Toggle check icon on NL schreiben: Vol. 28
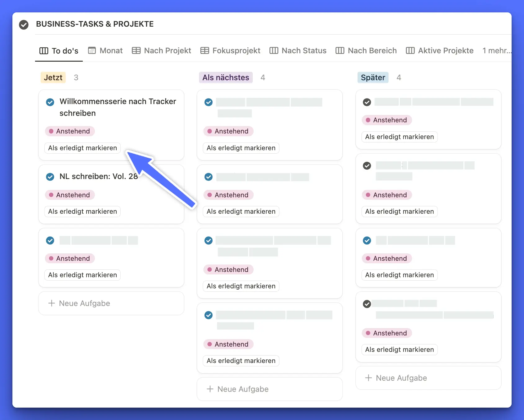 click(50, 177)
